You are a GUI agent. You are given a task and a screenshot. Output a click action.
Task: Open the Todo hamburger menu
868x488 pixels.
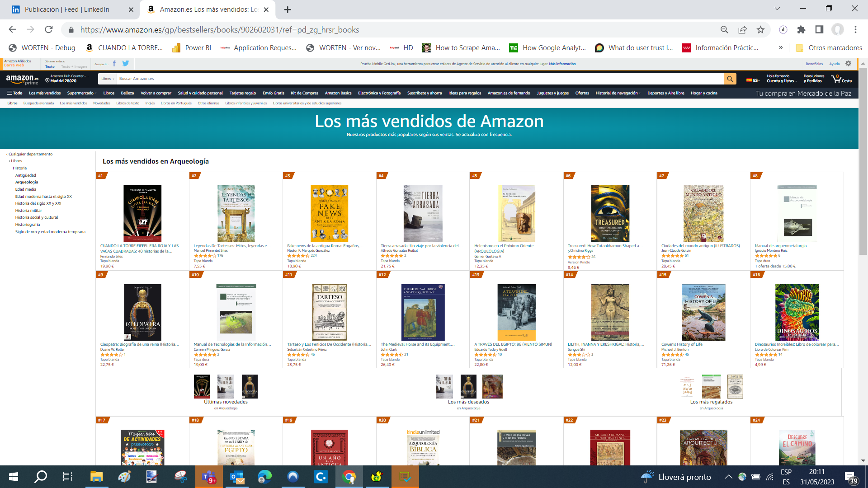14,93
